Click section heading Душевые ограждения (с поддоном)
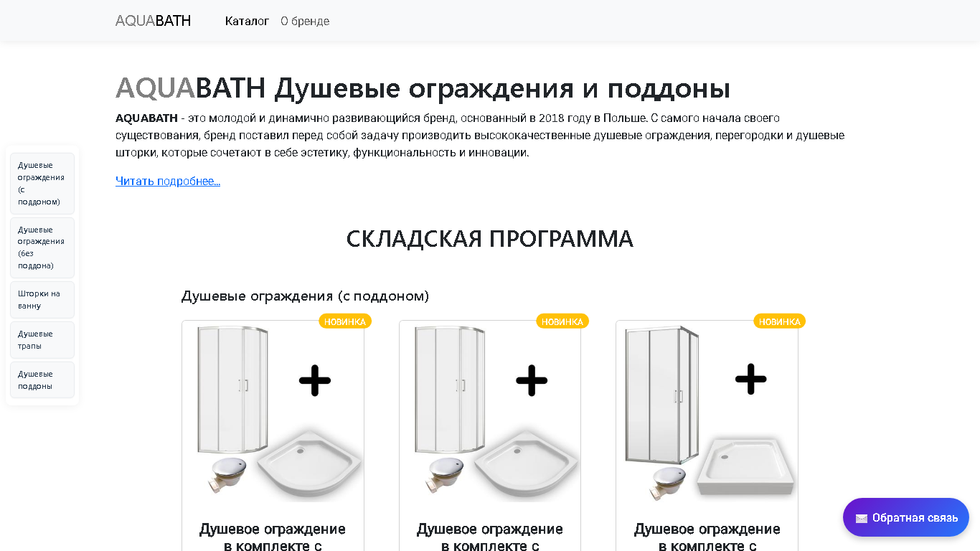This screenshot has width=980, height=551. tap(305, 296)
